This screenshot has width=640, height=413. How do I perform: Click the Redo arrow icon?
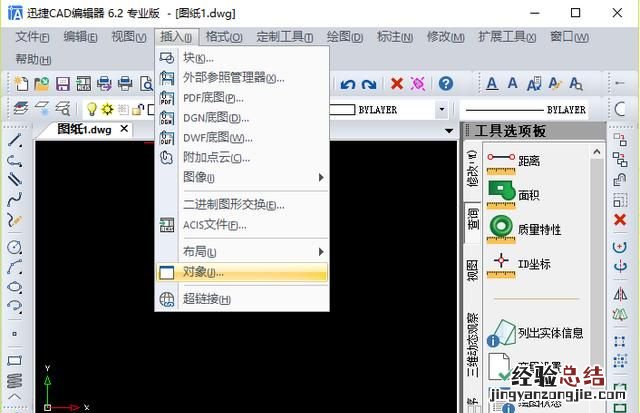point(369,84)
